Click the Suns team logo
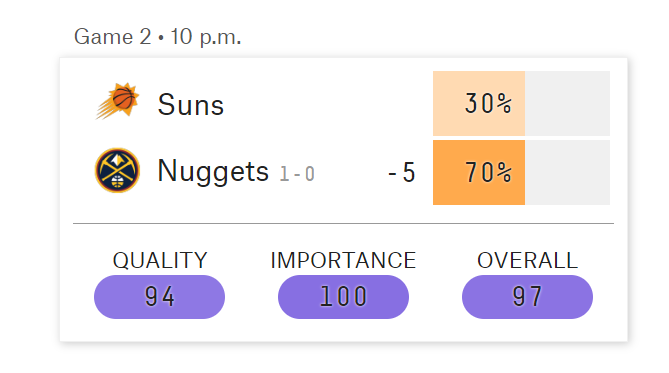Image resolution: width=669 pixels, height=373 pixels. coord(118,102)
